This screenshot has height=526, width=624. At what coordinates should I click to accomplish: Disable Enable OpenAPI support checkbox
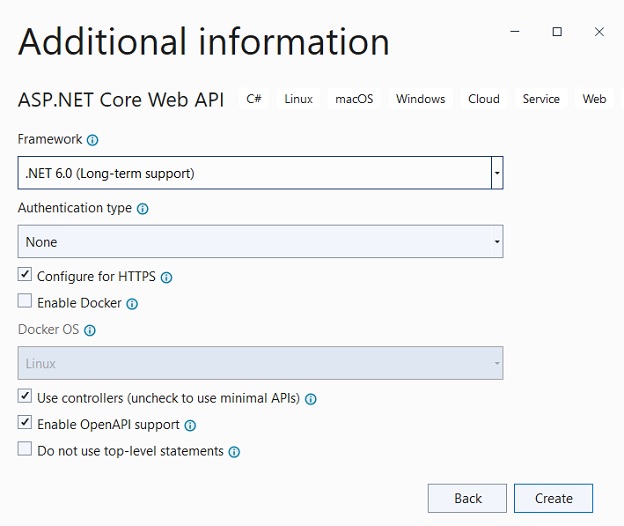click(x=25, y=424)
